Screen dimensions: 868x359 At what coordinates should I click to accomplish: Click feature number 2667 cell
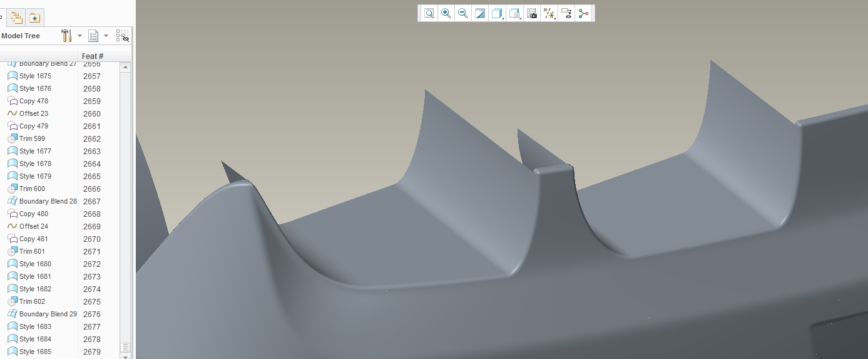(92, 201)
